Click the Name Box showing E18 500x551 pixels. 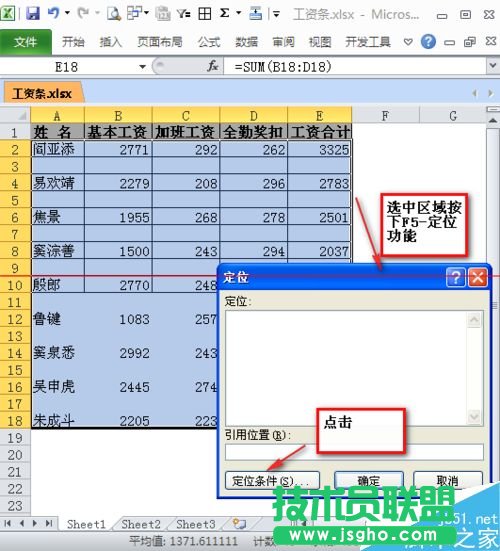[x=67, y=66]
